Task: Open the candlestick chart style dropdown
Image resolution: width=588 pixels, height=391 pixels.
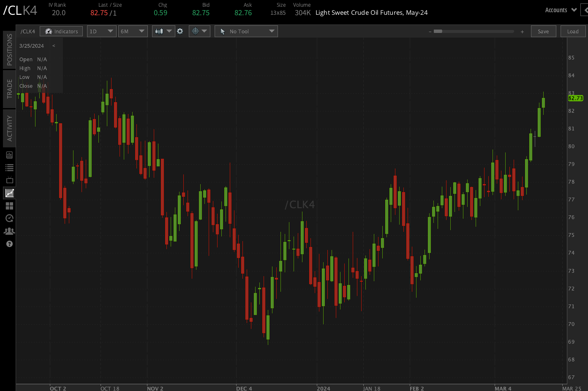Action: pyautogui.click(x=163, y=31)
